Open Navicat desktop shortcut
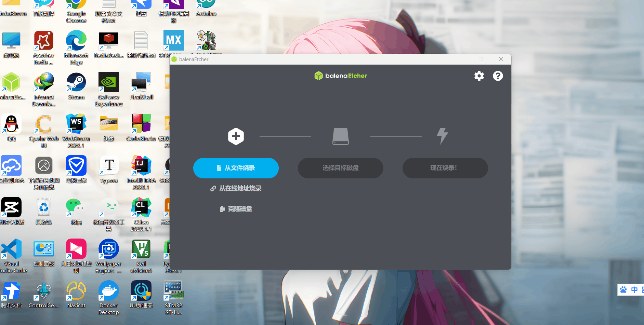 point(76,295)
